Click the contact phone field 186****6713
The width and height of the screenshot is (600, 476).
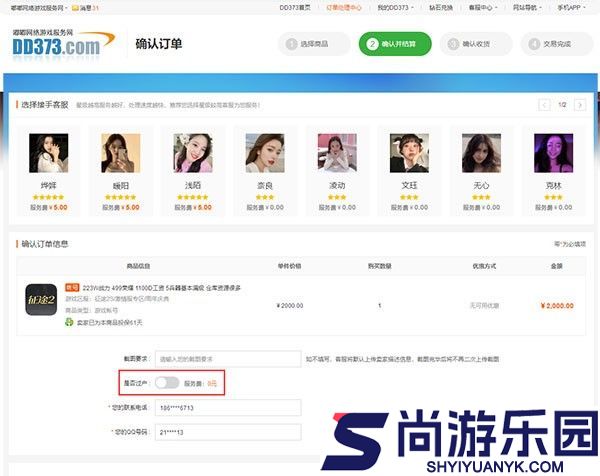pyautogui.click(x=228, y=408)
